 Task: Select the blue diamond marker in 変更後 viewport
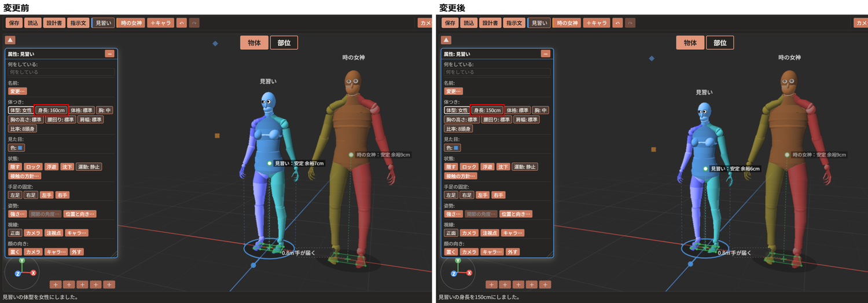pos(652,58)
